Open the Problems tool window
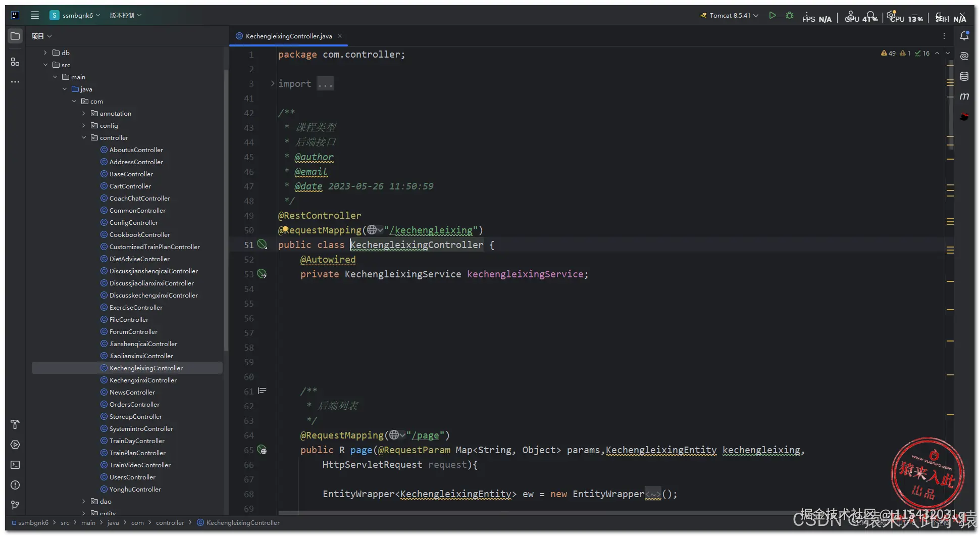The height and width of the screenshot is (536, 980). [15, 485]
